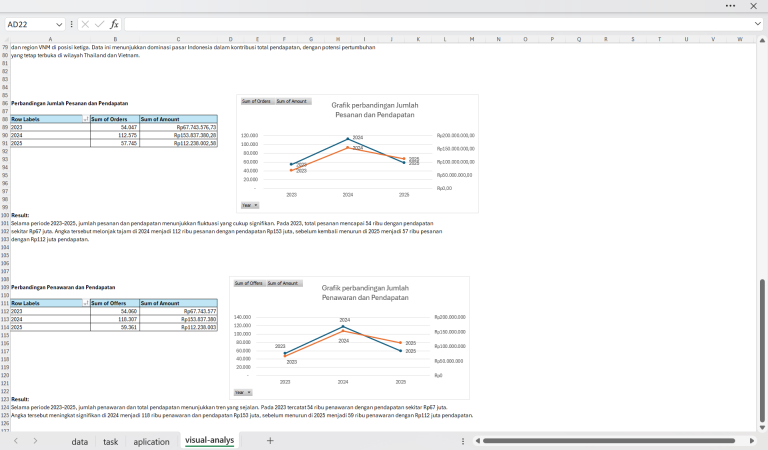Click the Insert Function fx icon
The height and width of the screenshot is (450, 768).
tap(114, 23)
